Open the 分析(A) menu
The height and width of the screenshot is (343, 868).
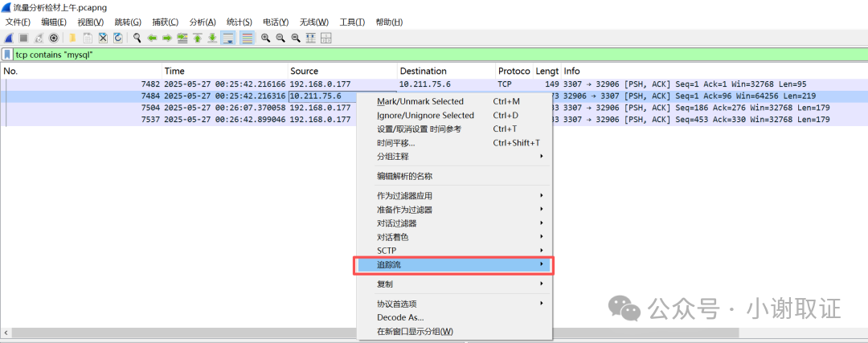pyautogui.click(x=203, y=22)
